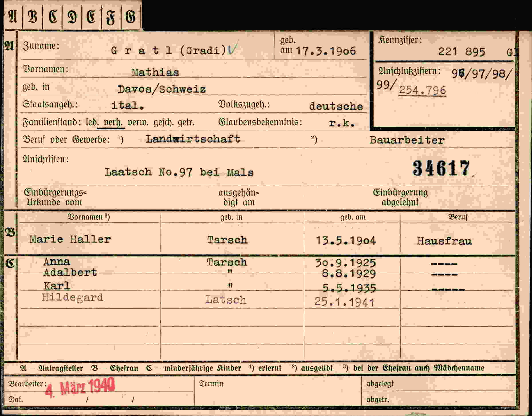Image resolution: width=532 pixels, height=416 pixels.
Task: Click Hildegard's birthplace 'Latsch'
Action: (x=226, y=300)
